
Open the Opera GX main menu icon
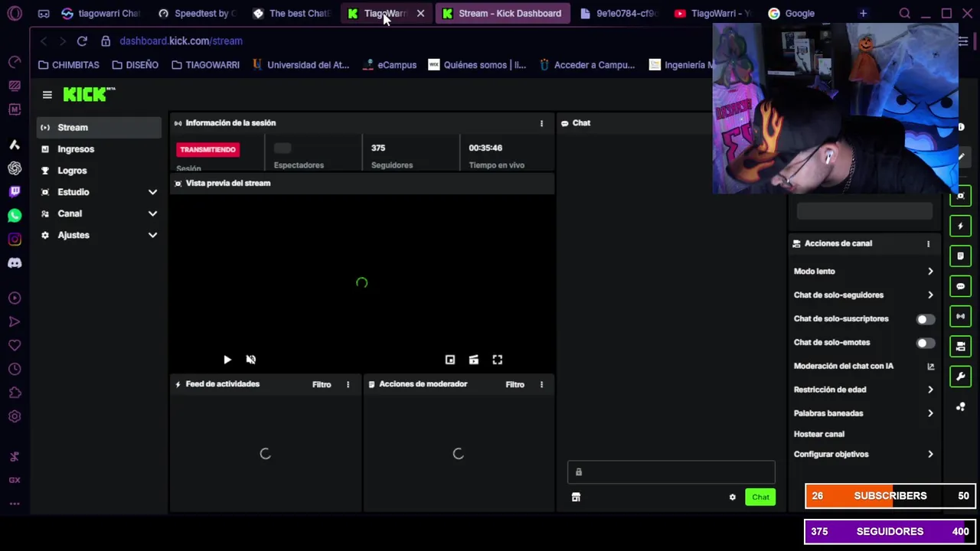(x=15, y=13)
